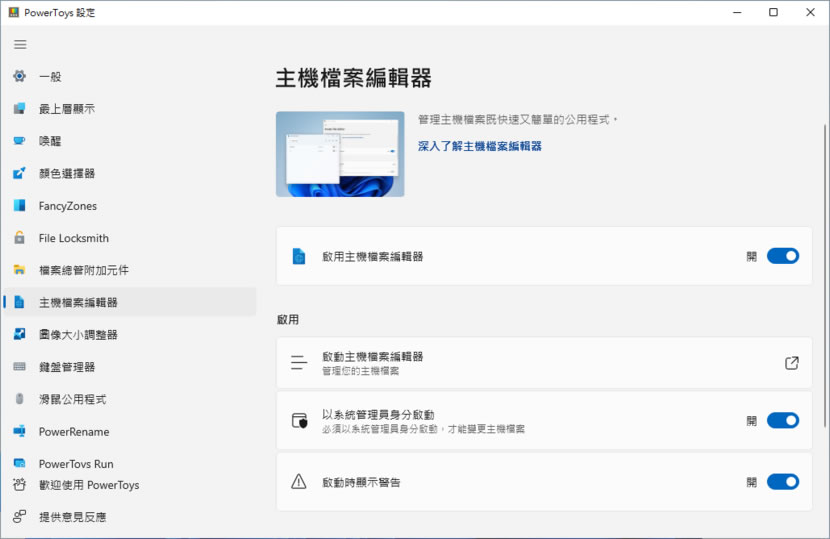Open the 深入了解主機檔案編輯器 link

click(479, 146)
